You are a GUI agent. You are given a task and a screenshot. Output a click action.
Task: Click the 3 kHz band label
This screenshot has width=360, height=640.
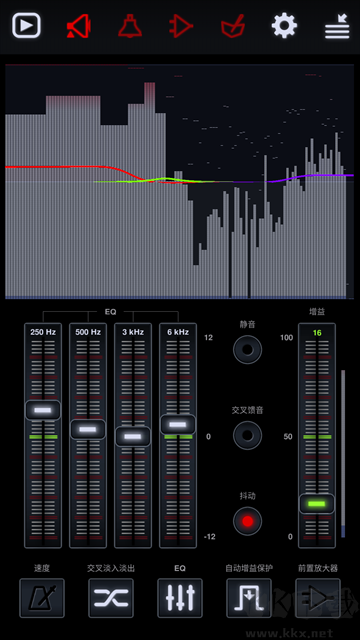pos(133,332)
